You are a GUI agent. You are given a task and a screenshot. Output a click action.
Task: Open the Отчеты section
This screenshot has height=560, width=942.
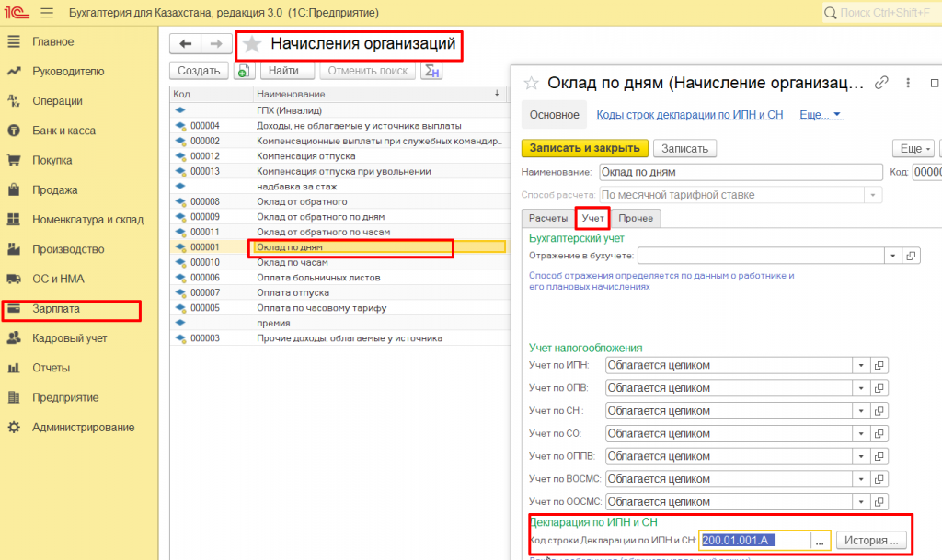click(x=52, y=368)
